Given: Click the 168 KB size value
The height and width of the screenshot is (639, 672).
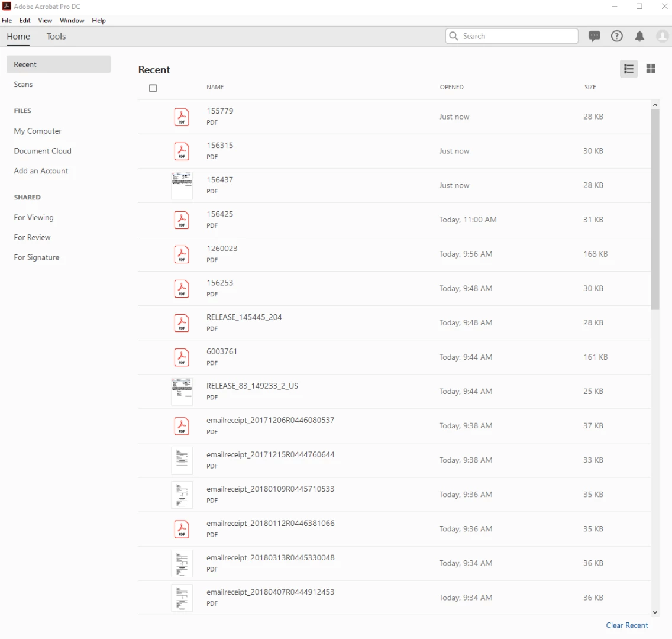Looking at the screenshot, I should pyautogui.click(x=595, y=254).
